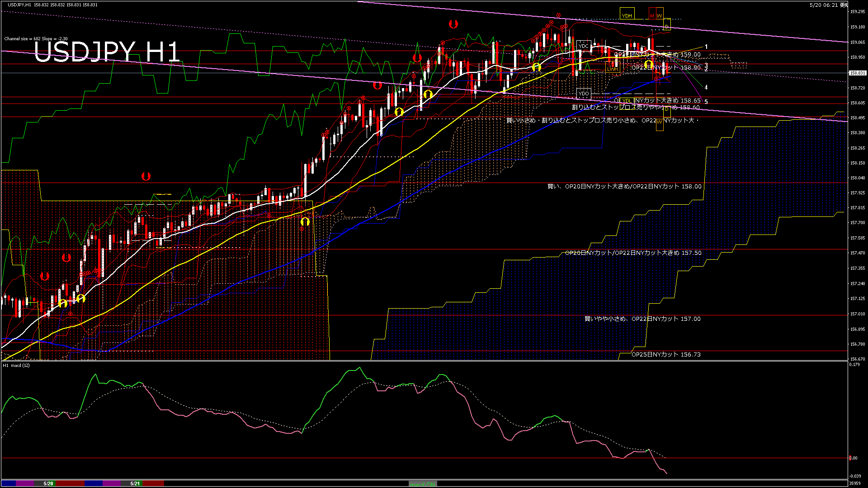The image size is (868, 488).
Task: Click the 156.670 price axis value
Action: 858,359
